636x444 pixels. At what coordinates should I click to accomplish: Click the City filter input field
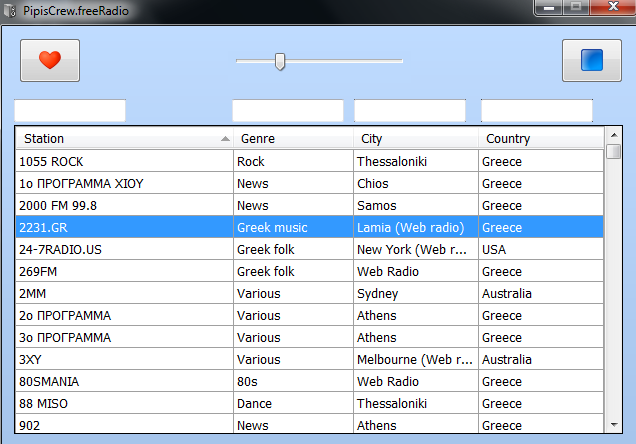410,111
